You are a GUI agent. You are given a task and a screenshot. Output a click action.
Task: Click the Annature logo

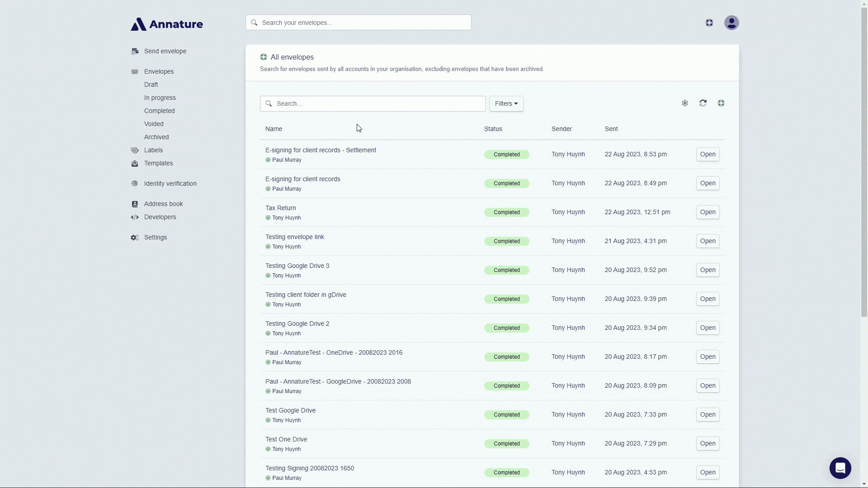point(167,24)
